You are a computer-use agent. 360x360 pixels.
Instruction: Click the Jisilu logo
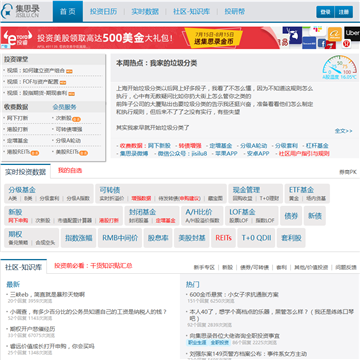point(21,11)
